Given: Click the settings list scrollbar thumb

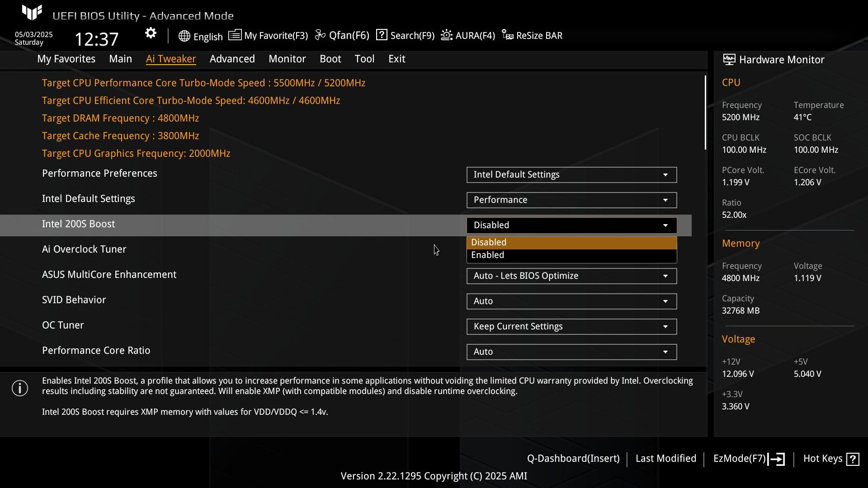Looking at the screenshot, I should 705,113.
